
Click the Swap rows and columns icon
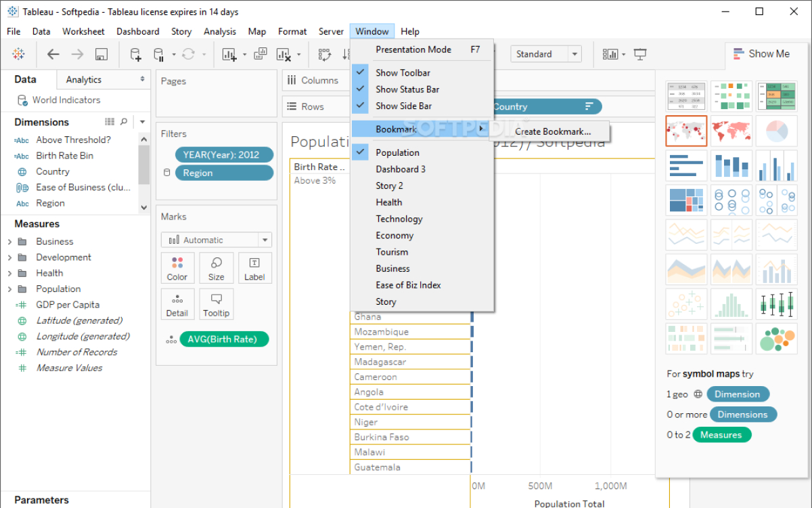[x=325, y=54]
